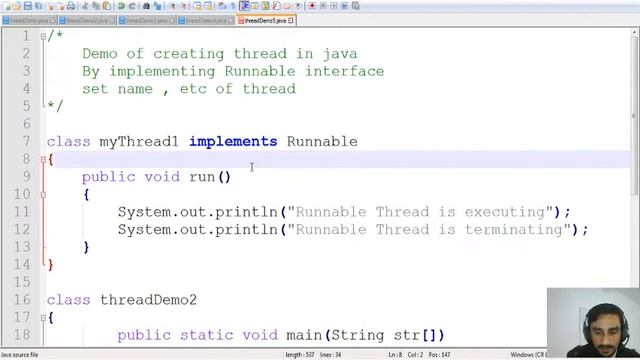Screen dimensions: 640x360
Task: Collapse the run() method fold on line 10
Action: point(43,195)
